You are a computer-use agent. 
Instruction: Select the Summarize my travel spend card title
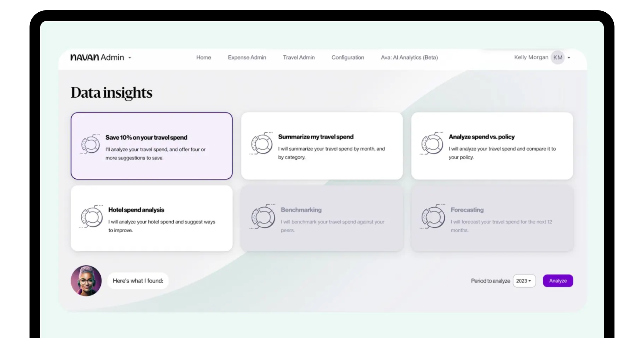coord(316,137)
